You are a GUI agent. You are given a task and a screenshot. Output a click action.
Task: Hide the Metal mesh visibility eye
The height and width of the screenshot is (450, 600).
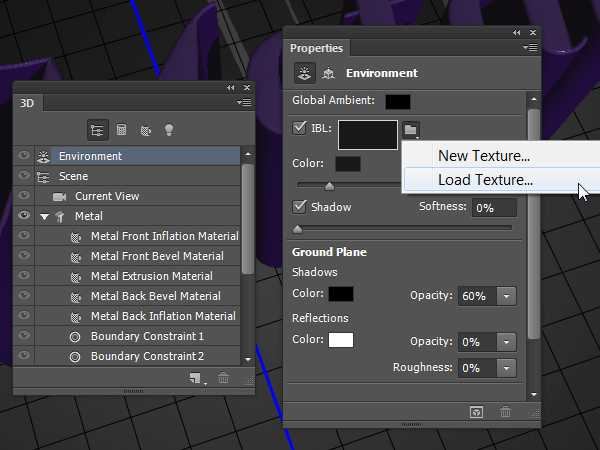pos(24,216)
